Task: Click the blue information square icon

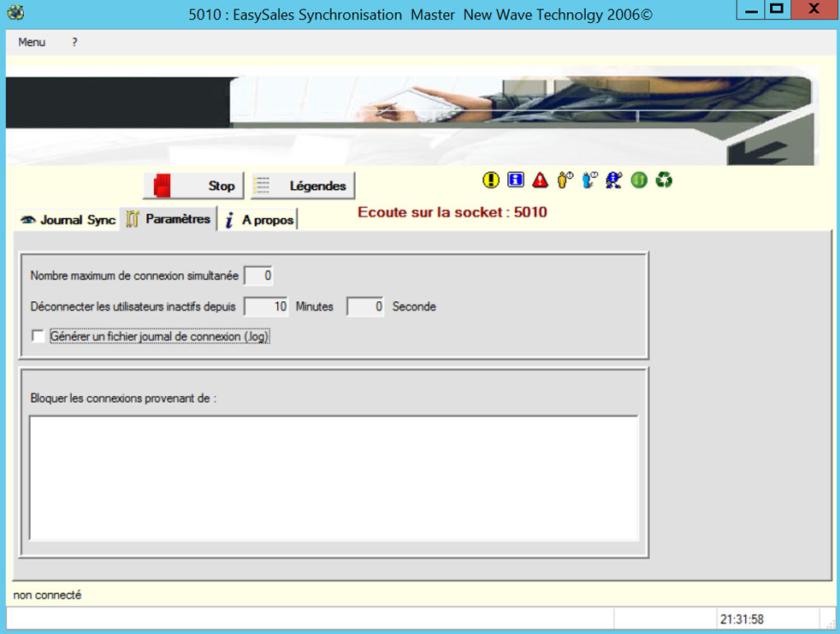Action: click(x=515, y=180)
